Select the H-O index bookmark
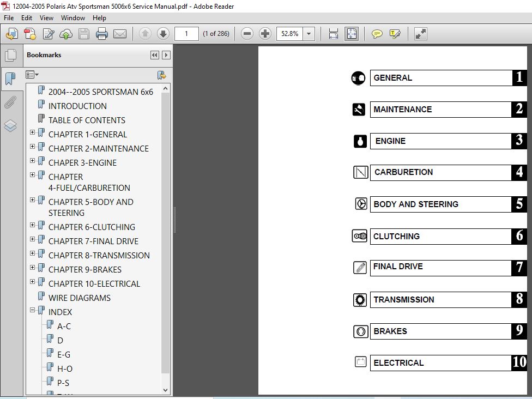This screenshot has width=532, height=399. click(64, 369)
